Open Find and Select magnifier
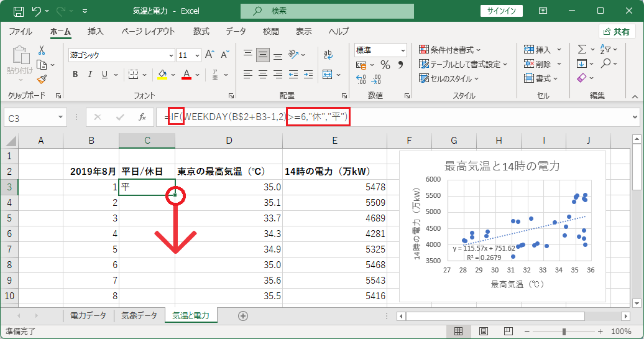 pos(606,63)
